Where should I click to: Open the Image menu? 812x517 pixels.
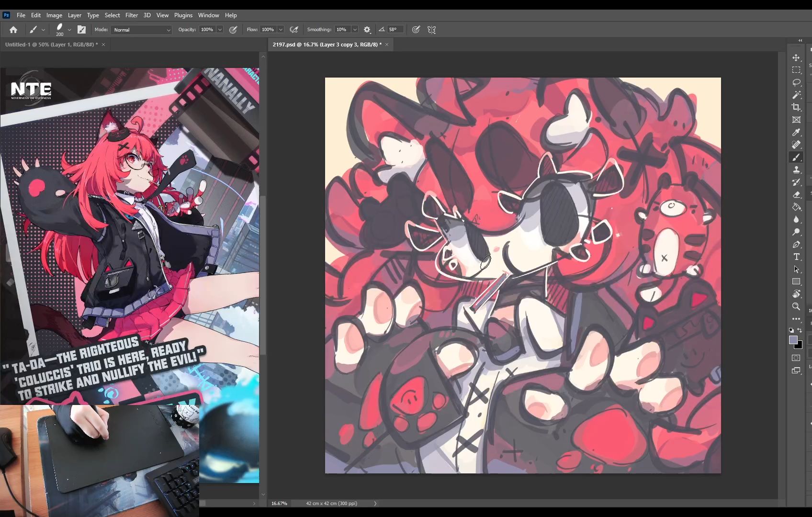(x=54, y=15)
